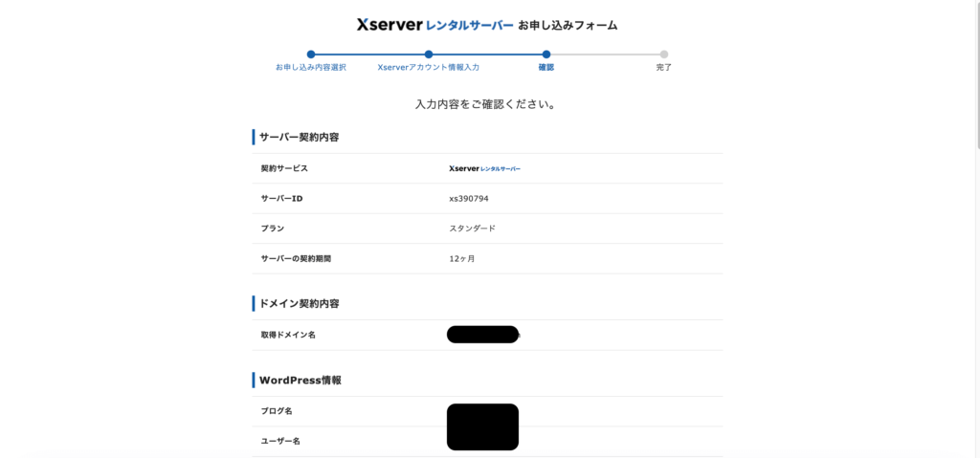Click the Xserver logo in the header

point(435,25)
